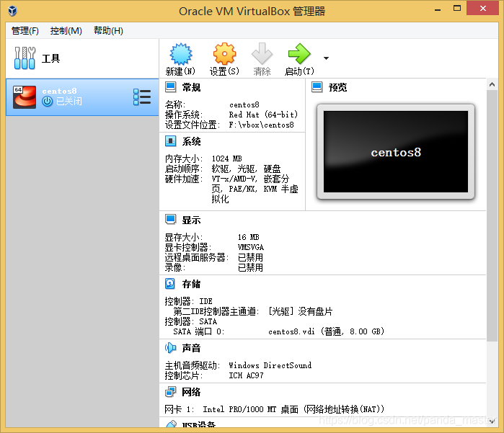Click the Preview (预览) monitor icon
504x433 pixels.
[x=317, y=87]
